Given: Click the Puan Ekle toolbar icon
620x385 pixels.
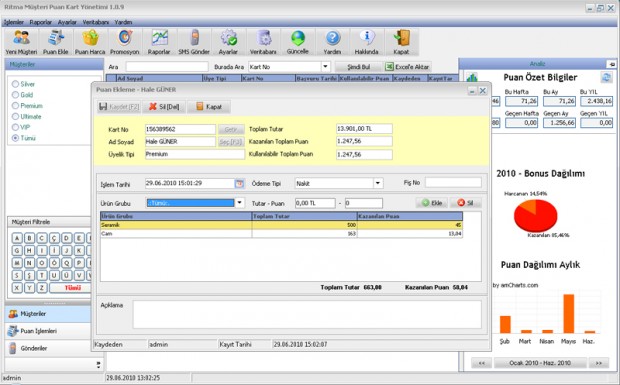Looking at the screenshot, I should [56, 42].
